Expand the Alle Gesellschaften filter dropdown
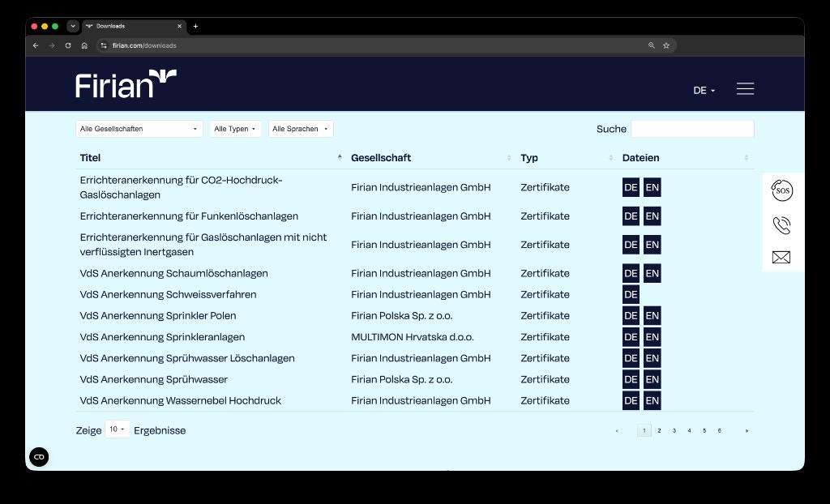This screenshot has height=504, width=830. (x=139, y=129)
